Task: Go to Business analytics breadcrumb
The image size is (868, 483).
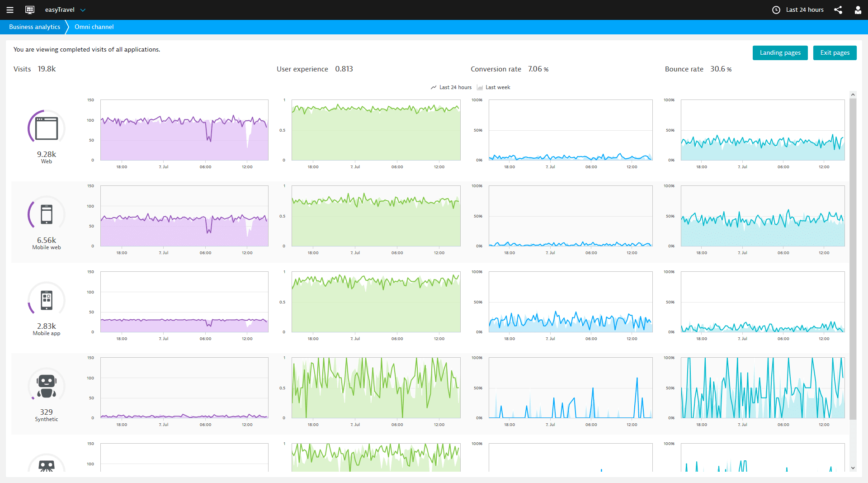Action: pos(35,27)
